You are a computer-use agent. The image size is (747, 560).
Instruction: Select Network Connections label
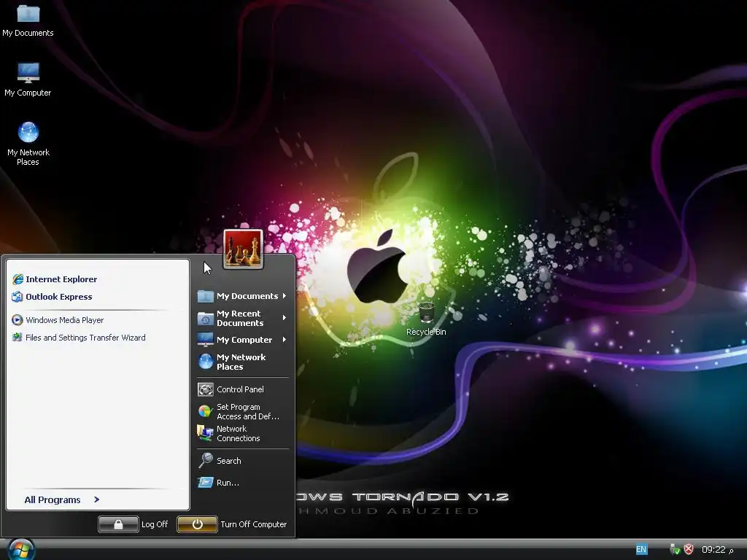coord(239,433)
